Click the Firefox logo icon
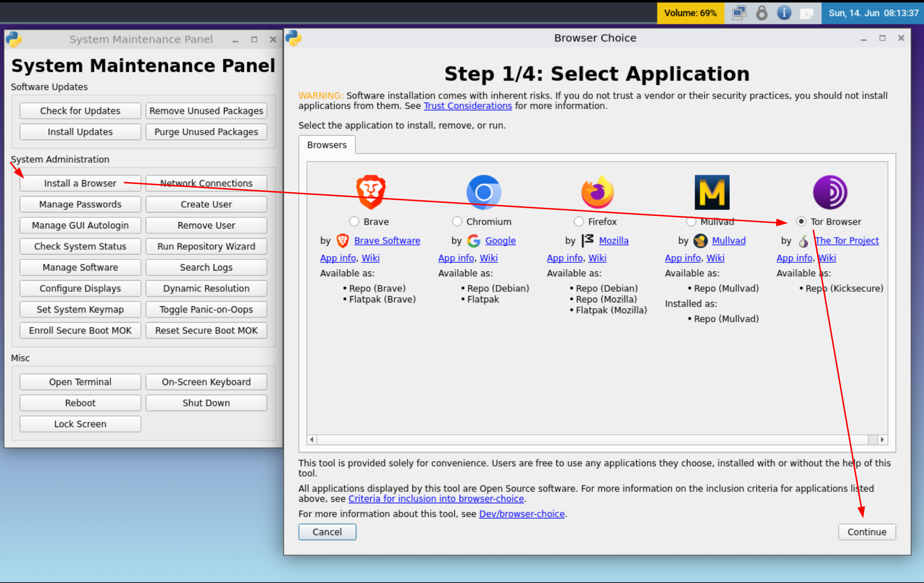 [x=597, y=192]
